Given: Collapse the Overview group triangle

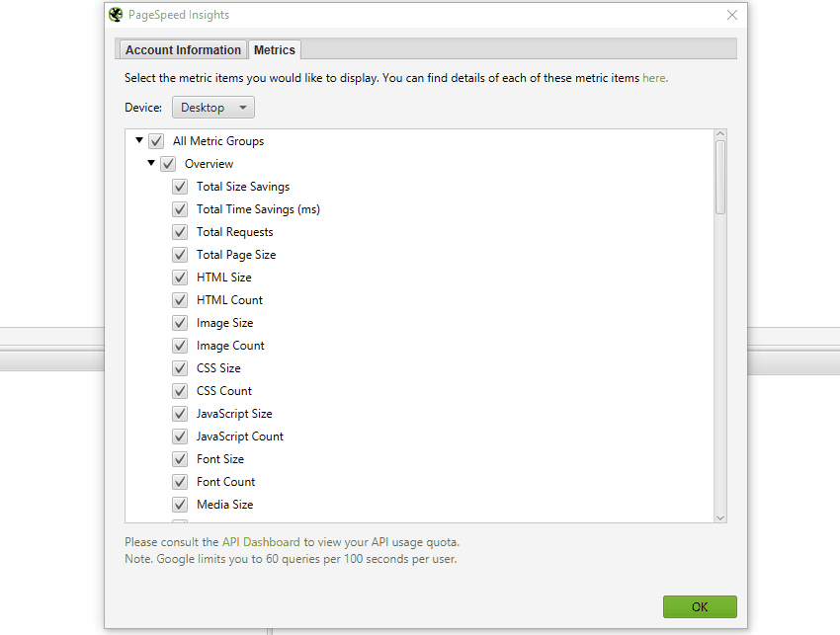Looking at the screenshot, I should click(151, 163).
